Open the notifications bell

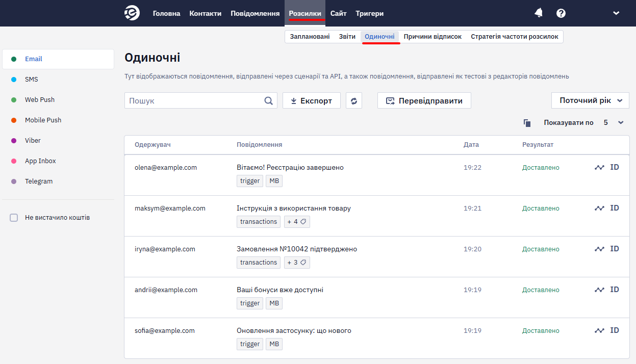539,13
